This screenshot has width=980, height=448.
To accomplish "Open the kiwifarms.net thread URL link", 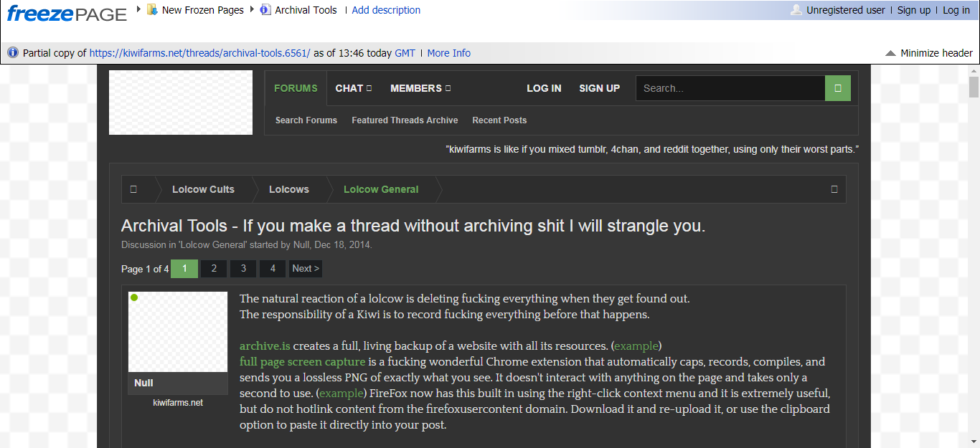I will (200, 53).
